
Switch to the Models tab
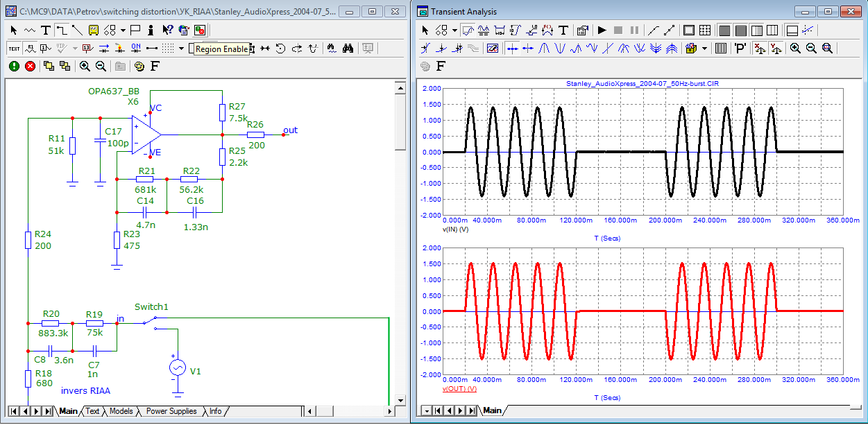tap(121, 411)
